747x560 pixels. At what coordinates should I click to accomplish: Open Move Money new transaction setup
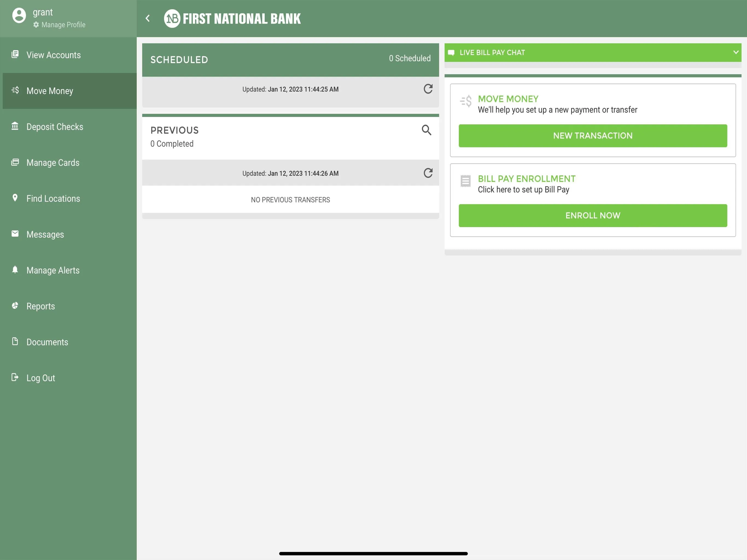(x=593, y=135)
